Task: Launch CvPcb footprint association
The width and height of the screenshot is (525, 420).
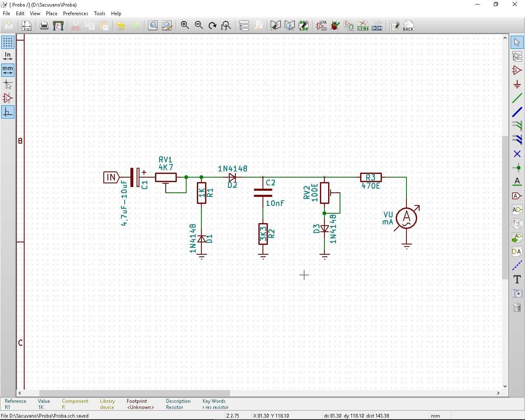Action: point(349,26)
